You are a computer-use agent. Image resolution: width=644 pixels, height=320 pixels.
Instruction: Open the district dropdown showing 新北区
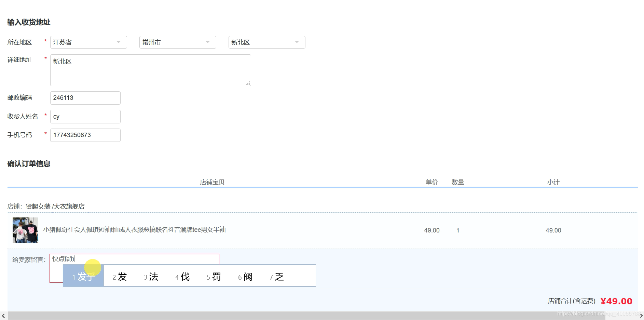click(x=267, y=42)
